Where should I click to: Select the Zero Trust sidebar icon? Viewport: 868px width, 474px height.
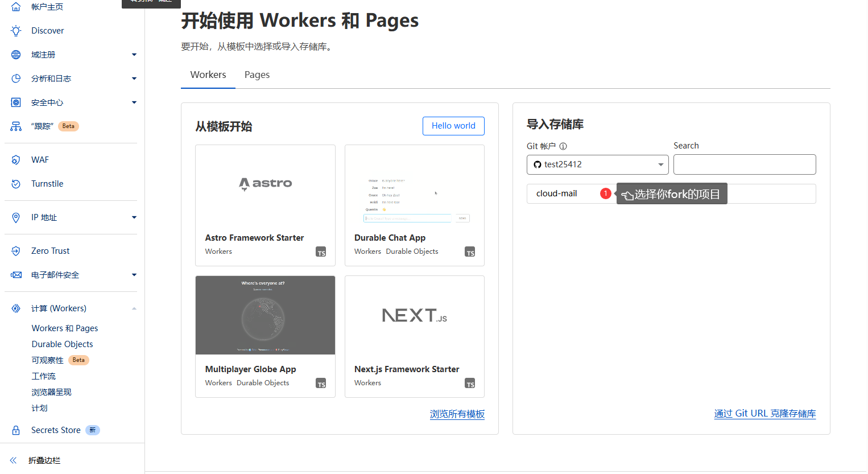point(16,250)
